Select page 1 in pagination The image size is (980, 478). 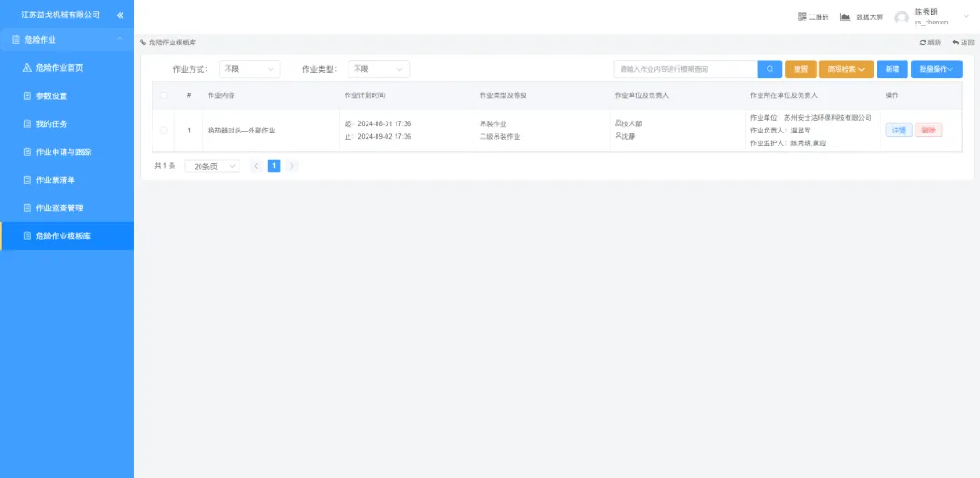(x=274, y=166)
